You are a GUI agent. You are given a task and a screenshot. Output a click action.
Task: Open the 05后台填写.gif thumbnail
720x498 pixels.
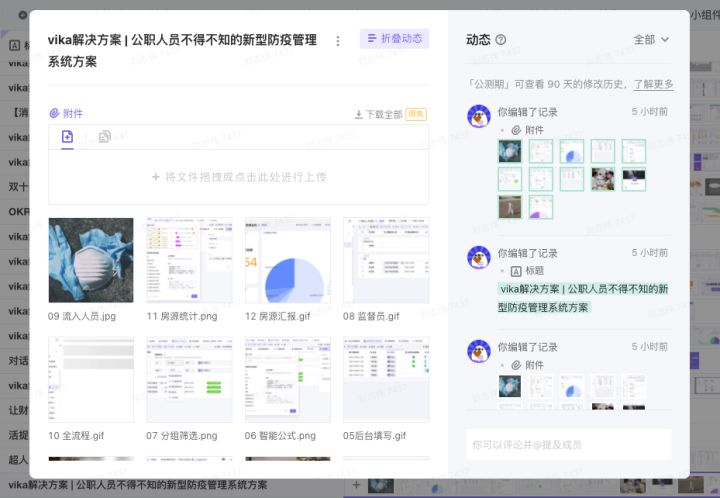pos(386,380)
